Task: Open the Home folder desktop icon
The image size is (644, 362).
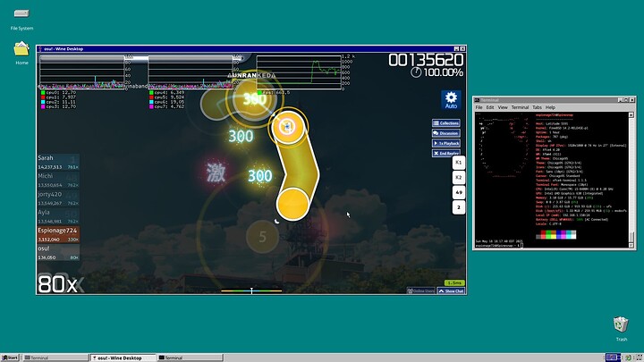Action: [x=21, y=53]
